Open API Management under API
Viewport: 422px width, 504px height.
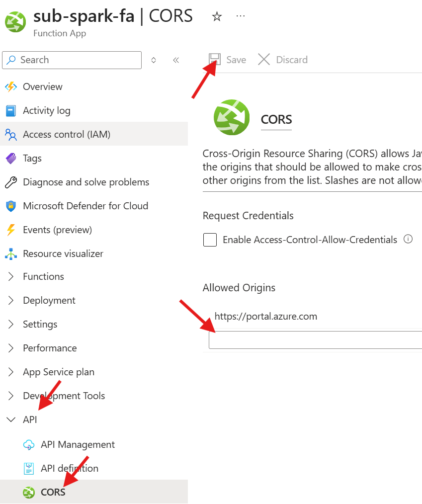(78, 444)
